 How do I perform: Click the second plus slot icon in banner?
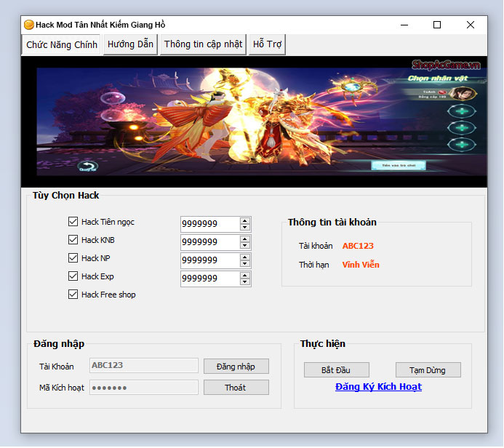pos(462,127)
